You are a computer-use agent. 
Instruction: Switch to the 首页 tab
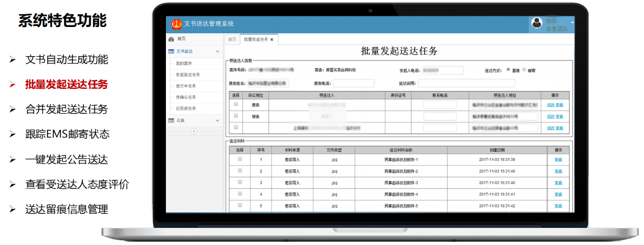[232, 40]
